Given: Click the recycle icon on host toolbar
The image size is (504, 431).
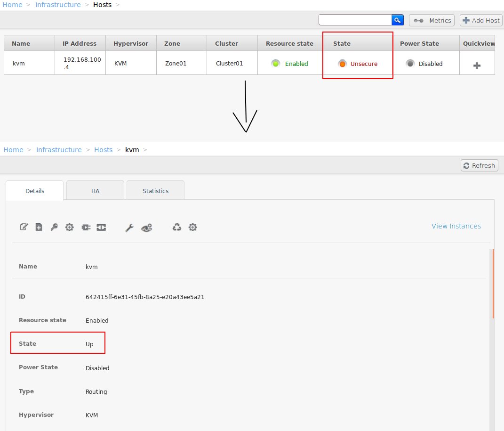Looking at the screenshot, I should [x=176, y=227].
